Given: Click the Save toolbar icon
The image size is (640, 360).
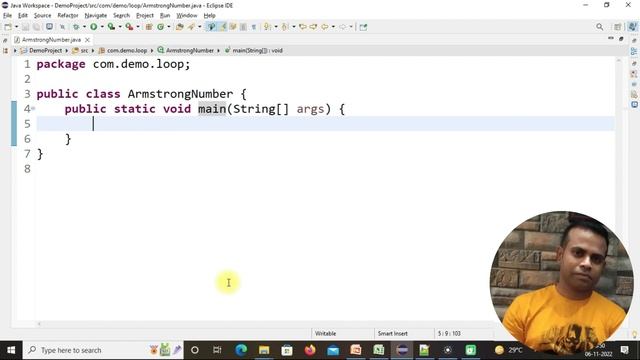Looking at the screenshot, I should click(25, 27).
